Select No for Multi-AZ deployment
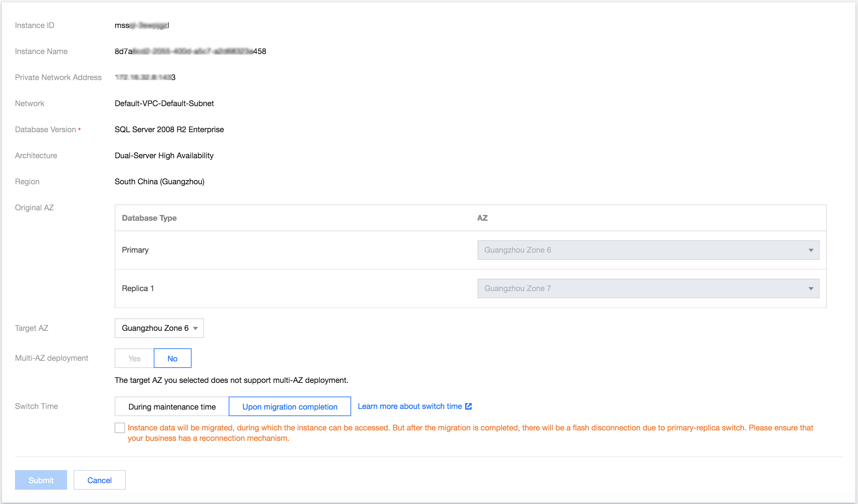This screenshot has width=858, height=504. point(172,358)
